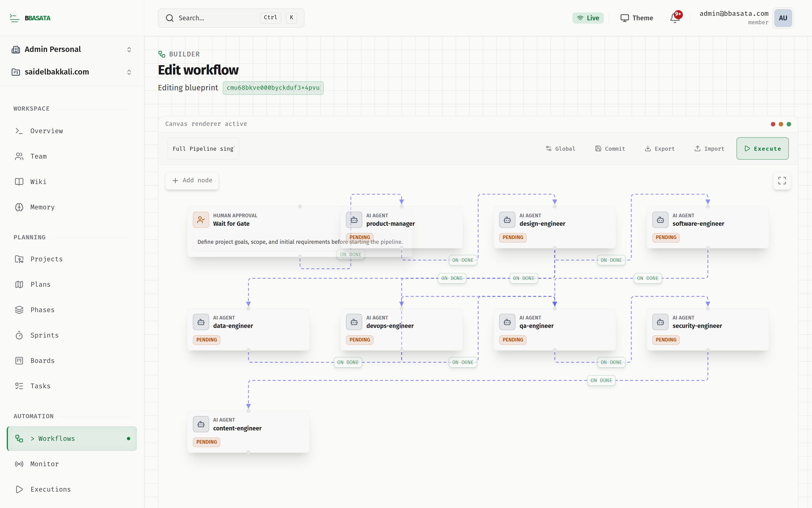Click the Team people icon
Viewport: 812px width, 508px height.
click(x=19, y=156)
